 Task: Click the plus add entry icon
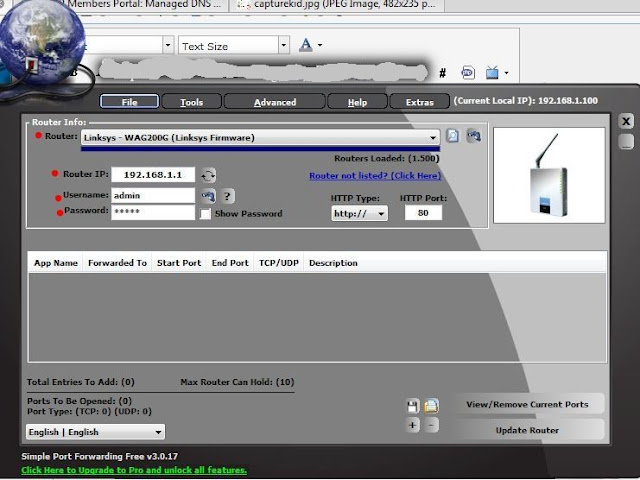point(413,425)
